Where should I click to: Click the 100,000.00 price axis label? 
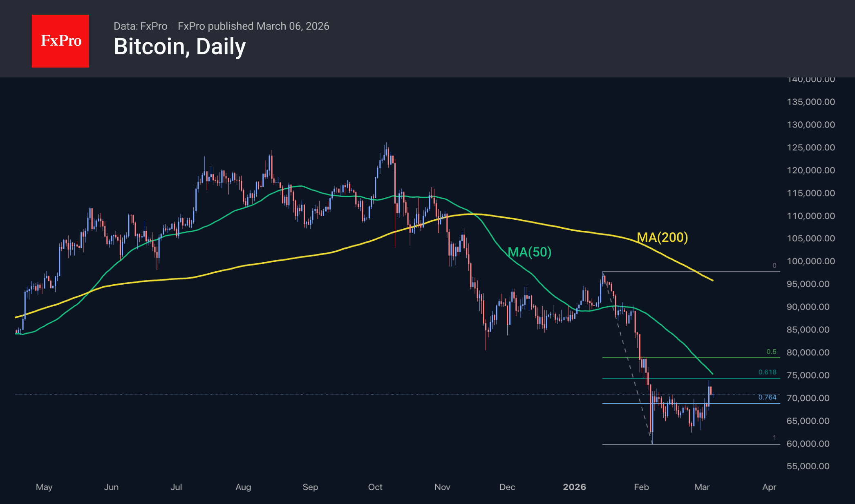[x=810, y=261]
